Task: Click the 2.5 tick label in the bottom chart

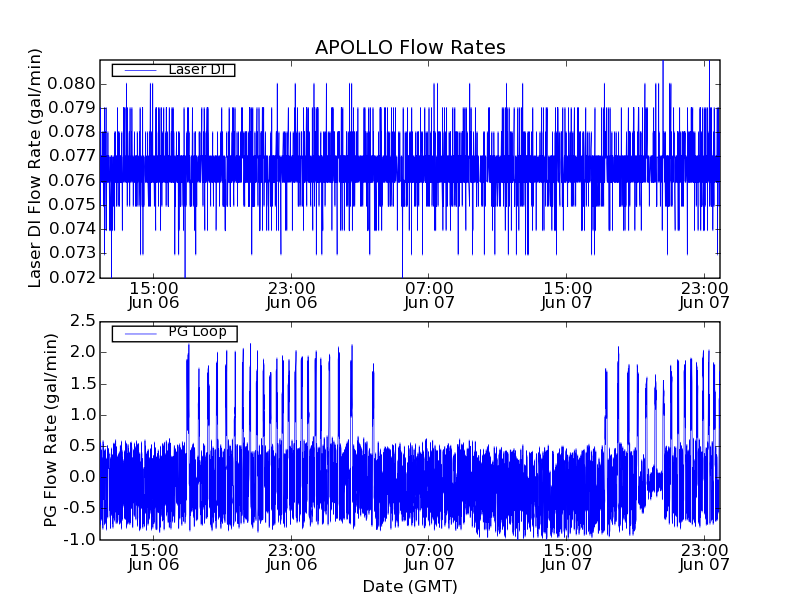Action: pyautogui.click(x=83, y=321)
